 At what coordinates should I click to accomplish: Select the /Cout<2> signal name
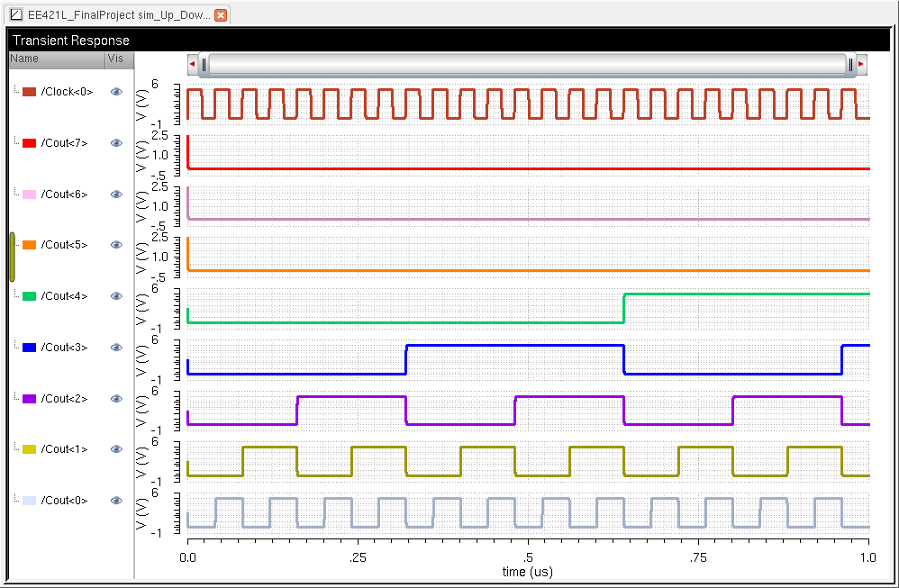click(64, 399)
